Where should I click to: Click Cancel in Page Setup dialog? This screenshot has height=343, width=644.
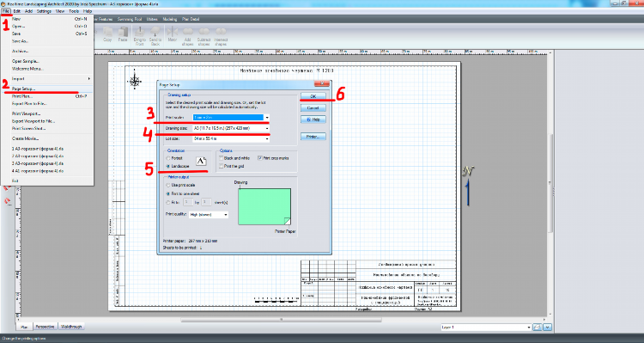(x=313, y=107)
